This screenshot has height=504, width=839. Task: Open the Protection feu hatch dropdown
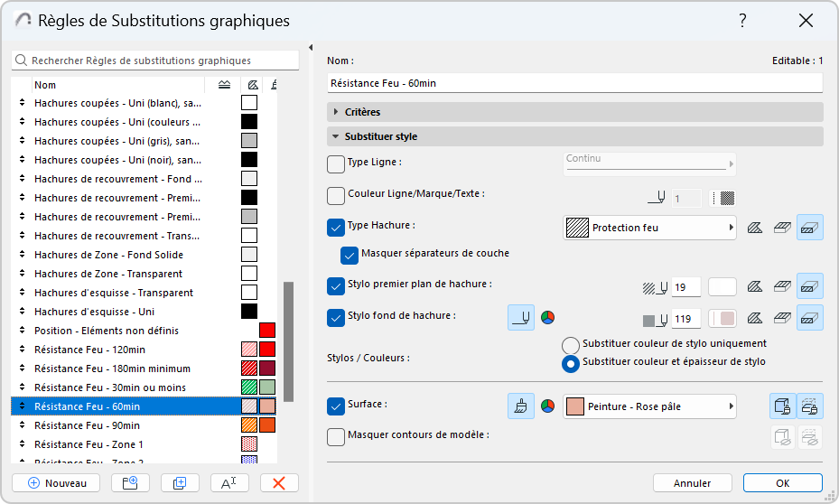tap(649, 228)
